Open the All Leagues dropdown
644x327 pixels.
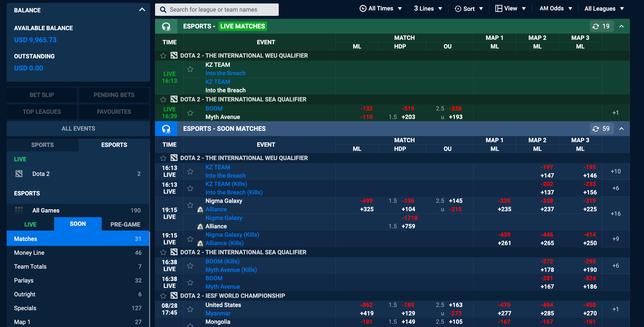pyautogui.click(x=604, y=8)
